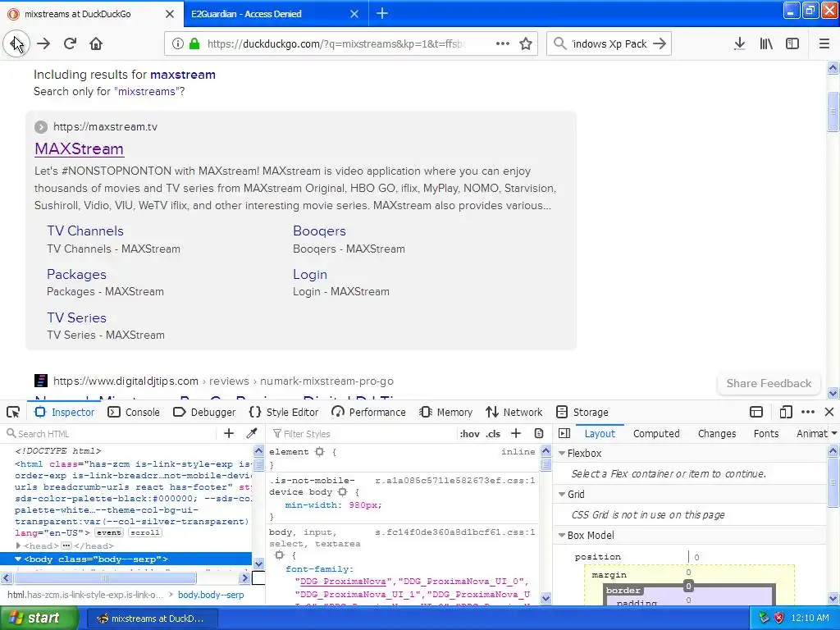The height and width of the screenshot is (630, 840).
Task: Open the Network tab
Action: 514,412
